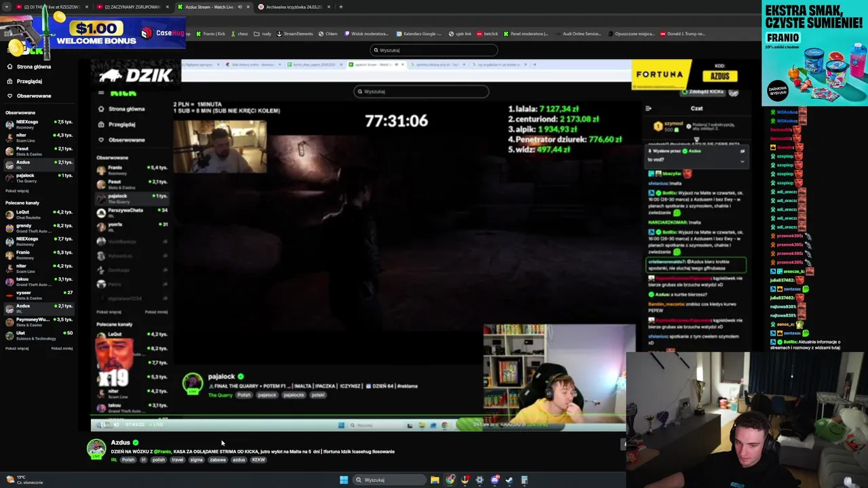The height and width of the screenshot is (488, 868).
Task: Open the StreamElements bookmark
Action: [x=295, y=34]
